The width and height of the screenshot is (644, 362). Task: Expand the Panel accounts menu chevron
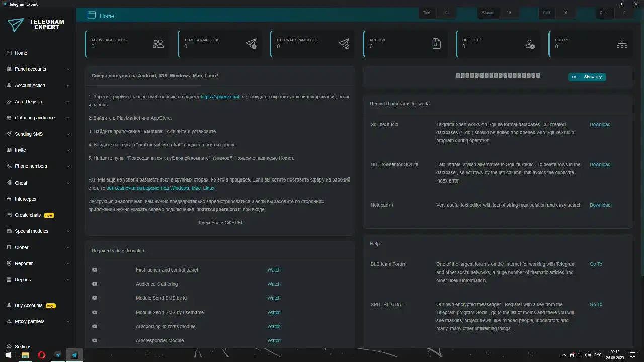click(x=68, y=69)
